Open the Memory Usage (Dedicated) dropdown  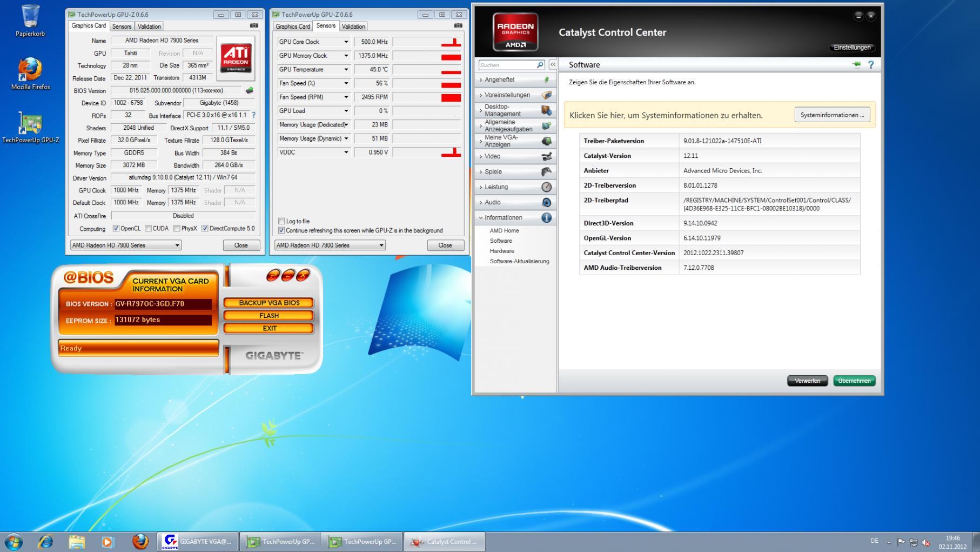(x=346, y=125)
